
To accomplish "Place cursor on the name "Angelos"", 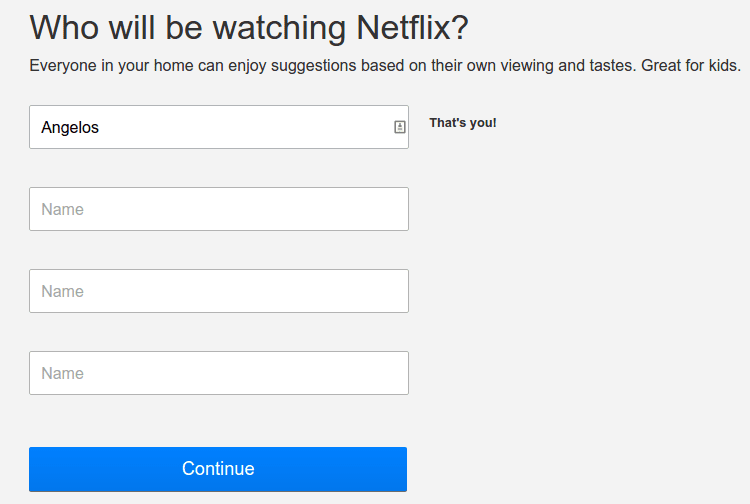I will tap(70, 128).
